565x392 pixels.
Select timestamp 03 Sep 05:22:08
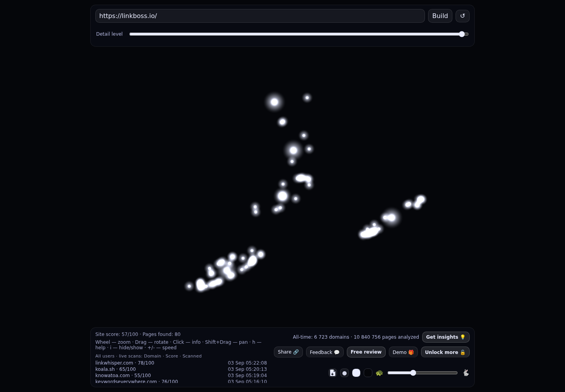(247, 363)
